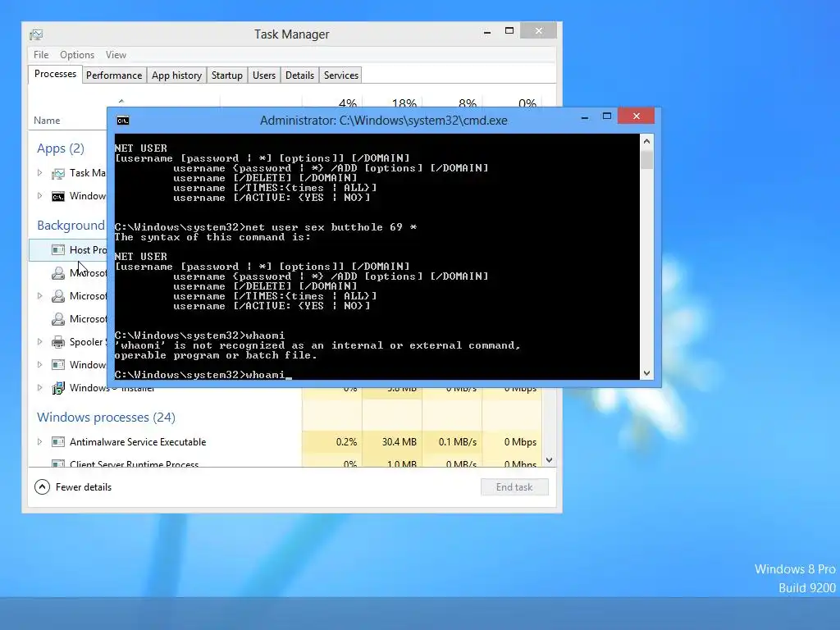
Task: Open the Services tab
Action: click(340, 75)
